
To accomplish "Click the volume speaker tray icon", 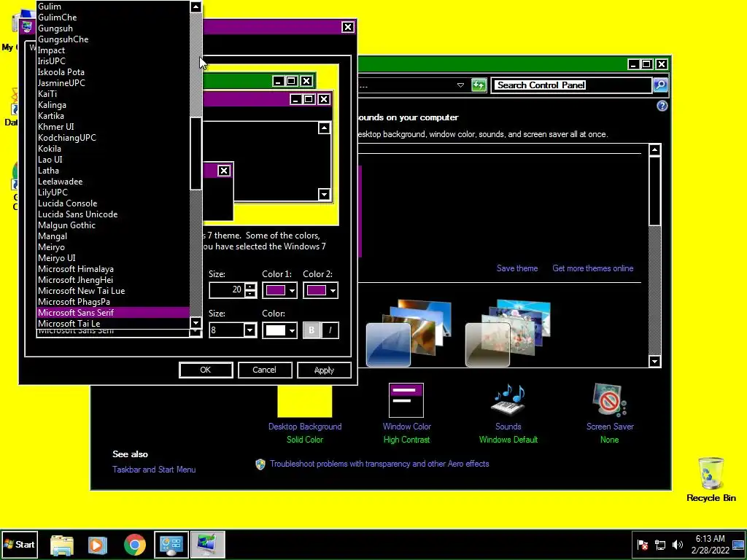I will pyautogui.click(x=678, y=544).
